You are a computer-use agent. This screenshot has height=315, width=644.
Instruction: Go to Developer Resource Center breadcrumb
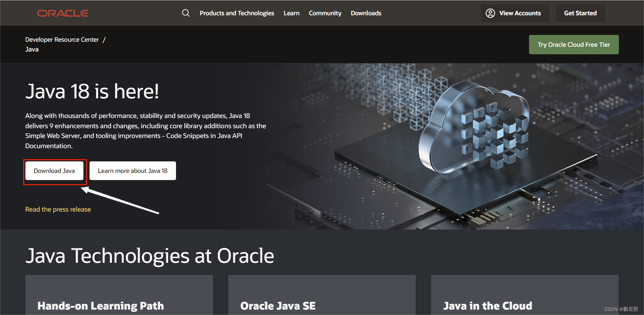(62, 40)
